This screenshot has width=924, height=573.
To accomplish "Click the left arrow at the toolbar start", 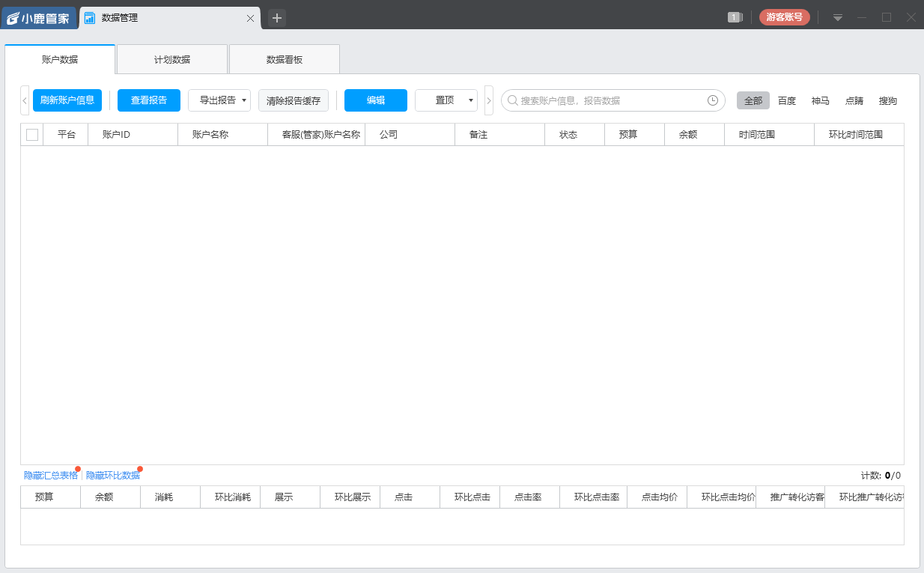I will pos(23,100).
